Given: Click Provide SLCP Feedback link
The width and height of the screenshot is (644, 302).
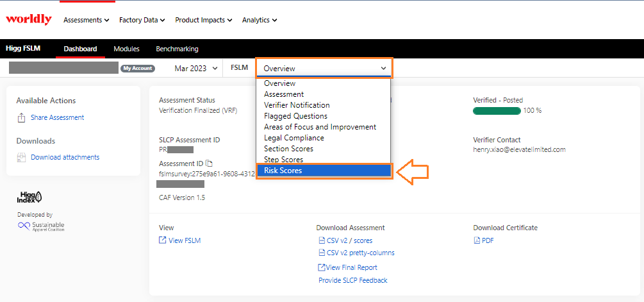Looking at the screenshot, I should click(353, 280).
